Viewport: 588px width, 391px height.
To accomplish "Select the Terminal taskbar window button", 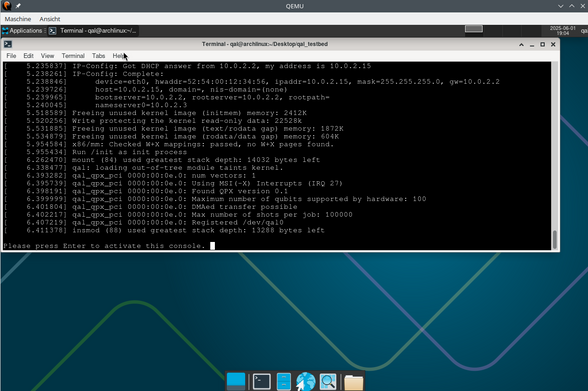I will (x=93, y=31).
